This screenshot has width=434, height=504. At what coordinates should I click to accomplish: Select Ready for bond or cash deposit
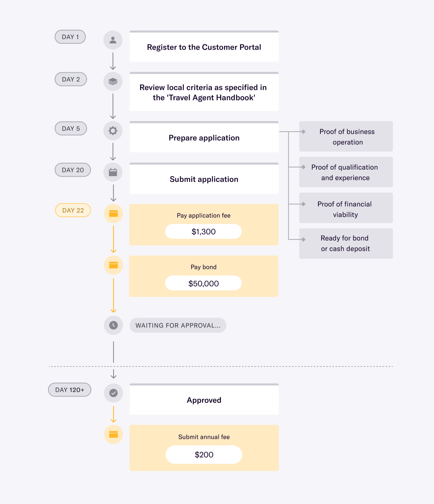346,243
